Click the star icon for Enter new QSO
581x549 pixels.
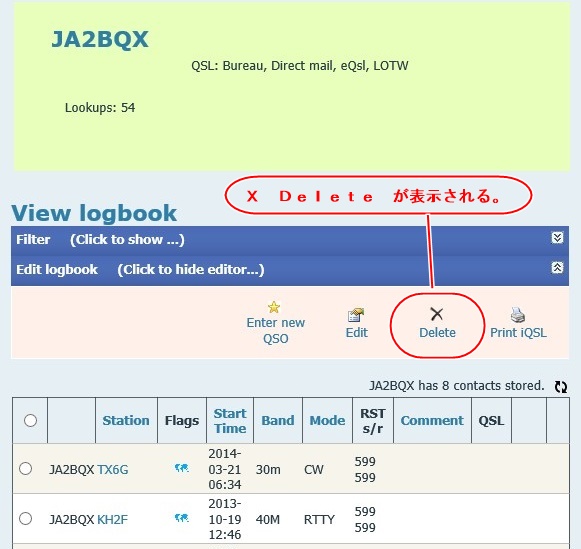(274, 307)
